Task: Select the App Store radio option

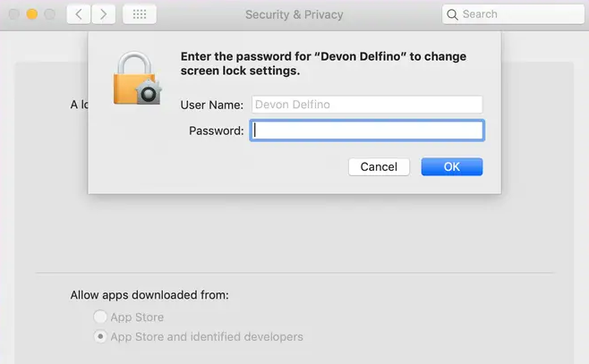Action: coord(100,317)
